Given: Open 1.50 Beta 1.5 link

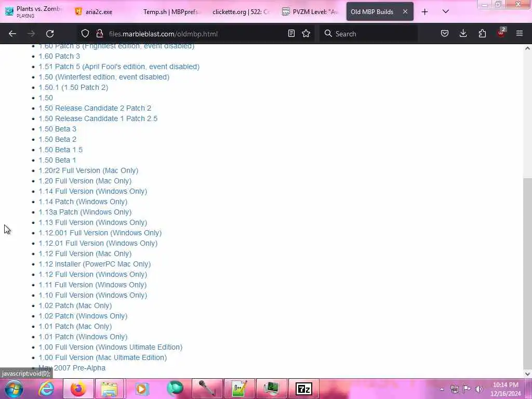Looking at the screenshot, I should click(60, 150).
